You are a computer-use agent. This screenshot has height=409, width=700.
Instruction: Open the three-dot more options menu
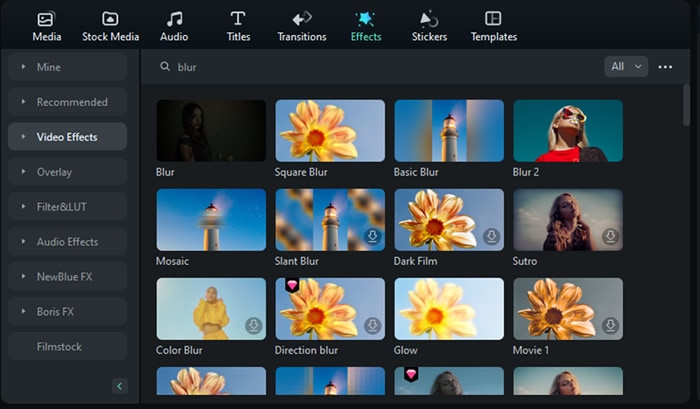tap(665, 67)
